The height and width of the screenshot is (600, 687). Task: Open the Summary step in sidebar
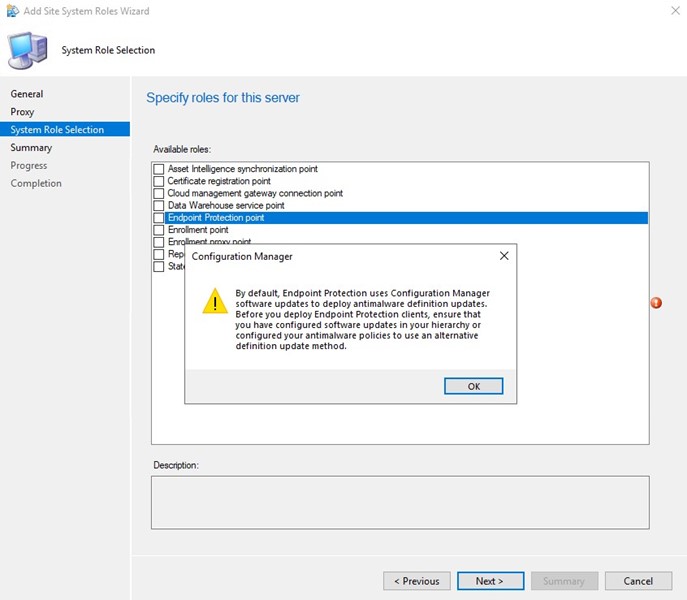coord(31,148)
